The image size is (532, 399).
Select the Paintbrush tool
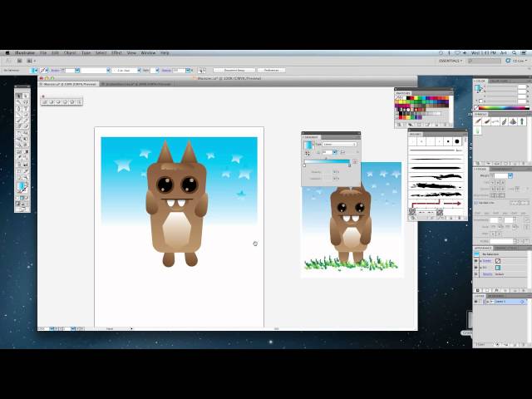[19, 121]
